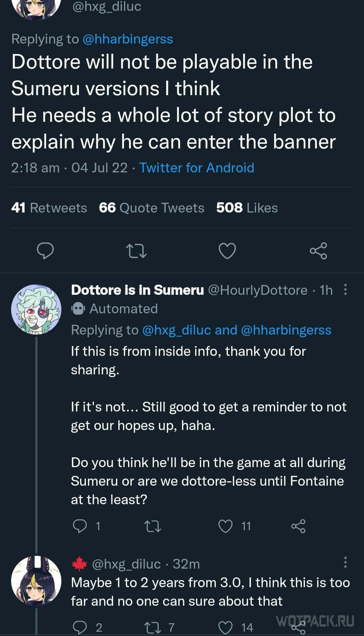
Task: Retweet the main Dottore tweet
Action: tap(136, 251)
